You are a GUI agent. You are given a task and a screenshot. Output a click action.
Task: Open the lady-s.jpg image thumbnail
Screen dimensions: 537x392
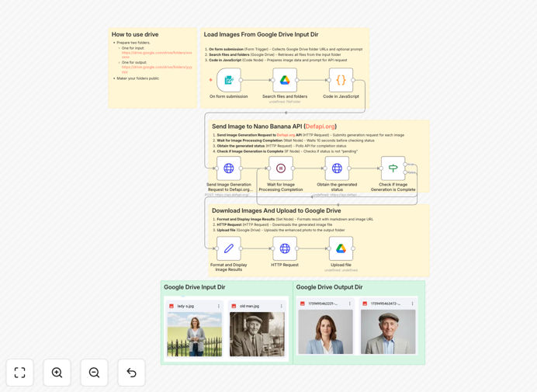[195, 334]
